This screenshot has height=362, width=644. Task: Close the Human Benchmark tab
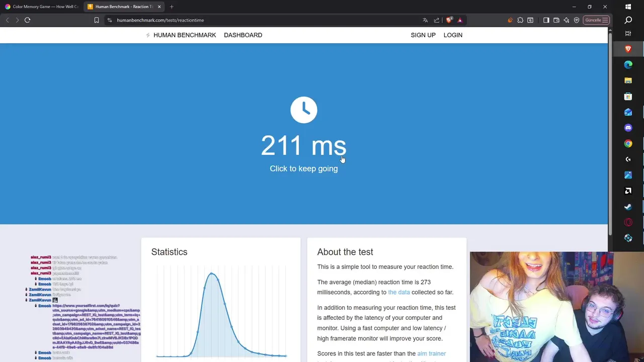pyautogui.click(x=159, y=7)
